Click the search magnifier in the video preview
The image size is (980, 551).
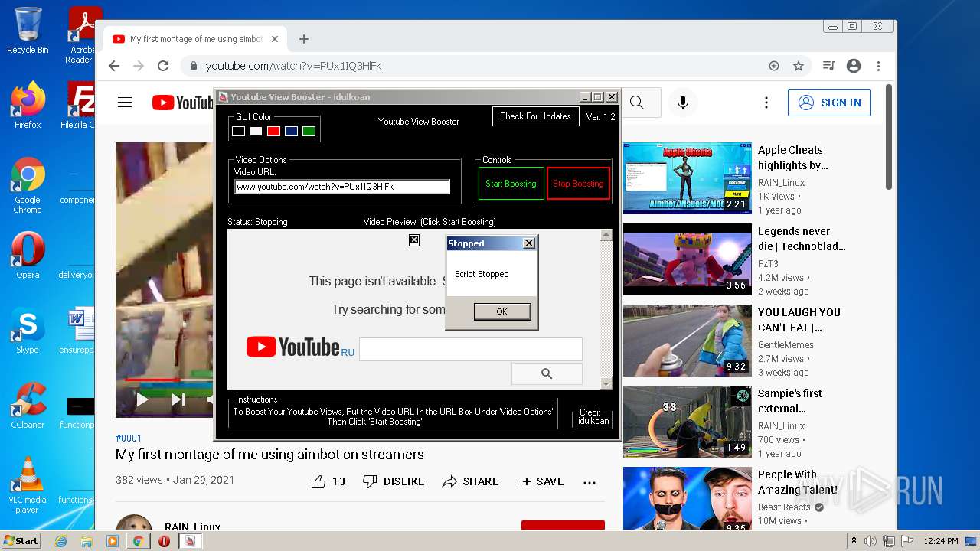(547, 373)
